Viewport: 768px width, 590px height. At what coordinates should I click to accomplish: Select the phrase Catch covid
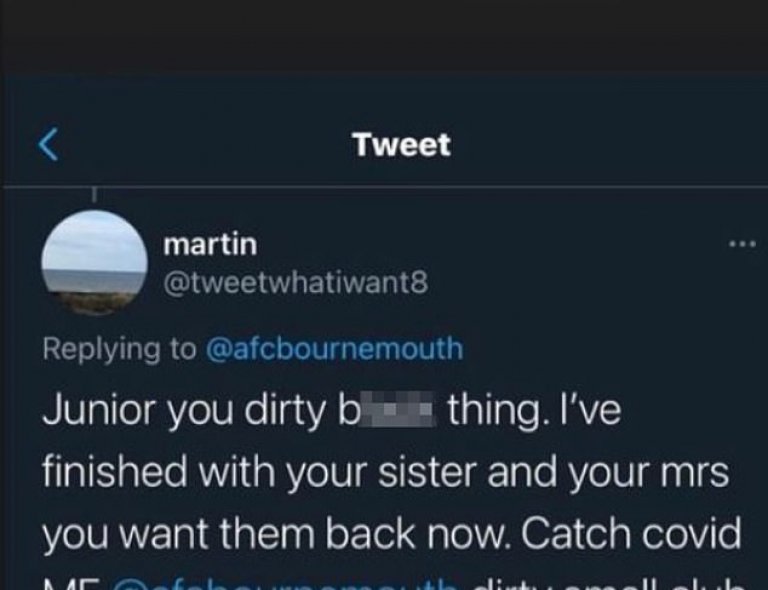(631, 533)
